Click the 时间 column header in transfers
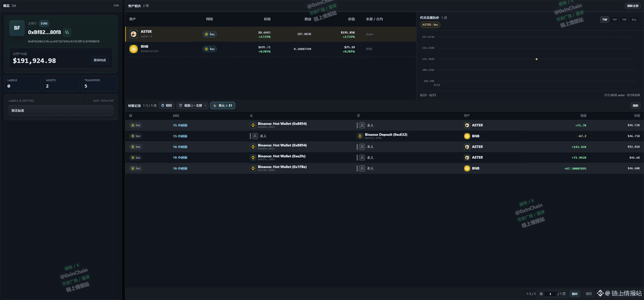The width and height of the screenshot is (644, 300). click(x=176, y=116)
